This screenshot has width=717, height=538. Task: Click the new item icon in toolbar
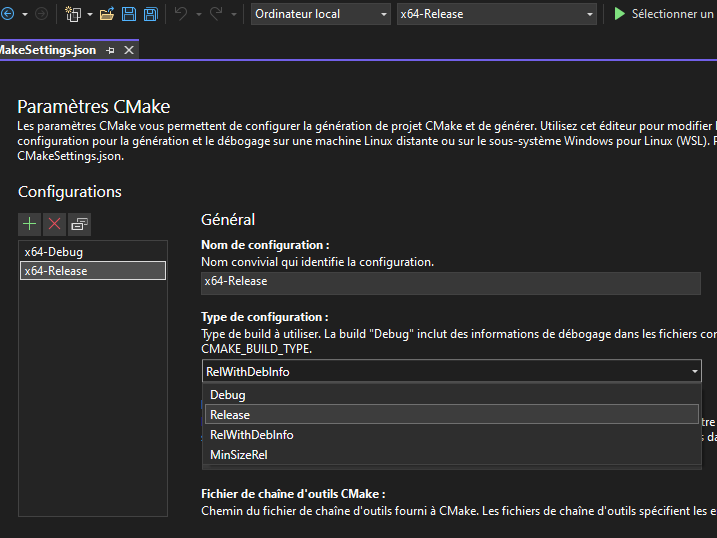tap(73, 14)
